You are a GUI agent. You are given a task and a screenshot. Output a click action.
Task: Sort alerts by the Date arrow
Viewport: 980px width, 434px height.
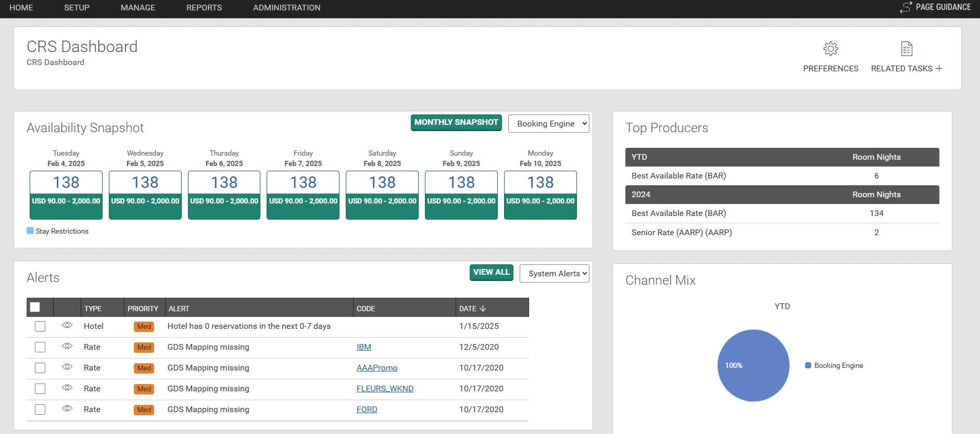tap(483, 309)
